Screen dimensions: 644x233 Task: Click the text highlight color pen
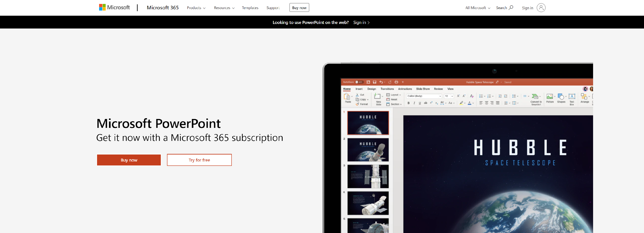pos(461,103)
